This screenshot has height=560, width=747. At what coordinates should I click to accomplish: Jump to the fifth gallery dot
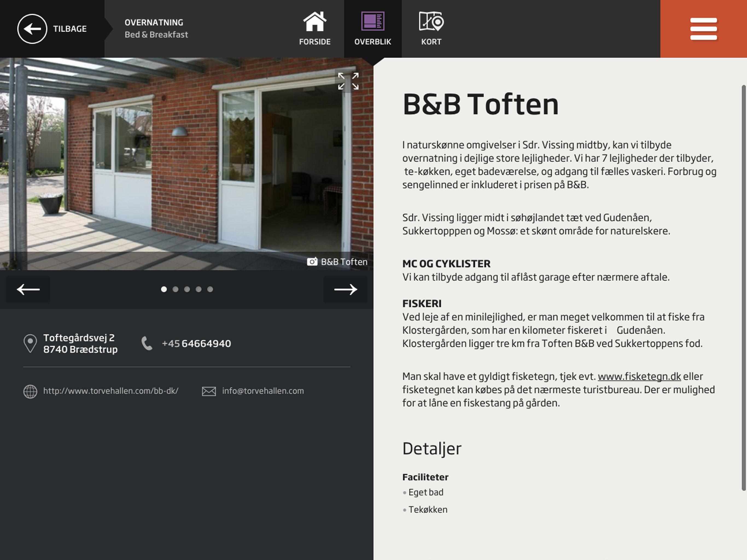click(x=210, y=290)
